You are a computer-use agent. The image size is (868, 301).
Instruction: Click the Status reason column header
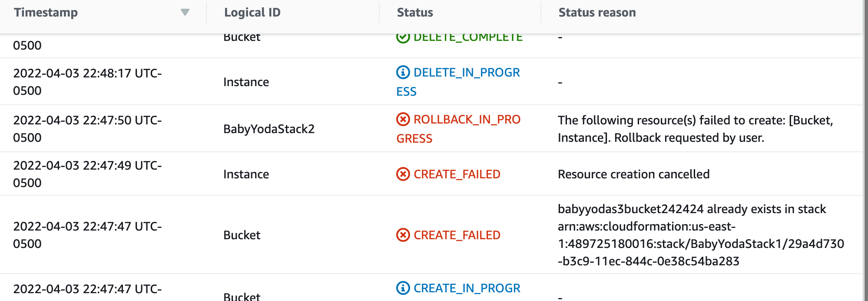tap(597, 12)
